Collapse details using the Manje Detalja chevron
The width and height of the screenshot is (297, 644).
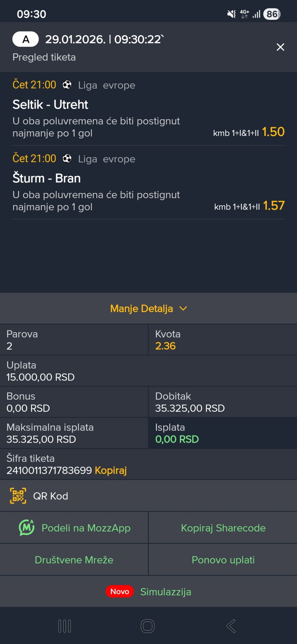(x=183, y=308)
